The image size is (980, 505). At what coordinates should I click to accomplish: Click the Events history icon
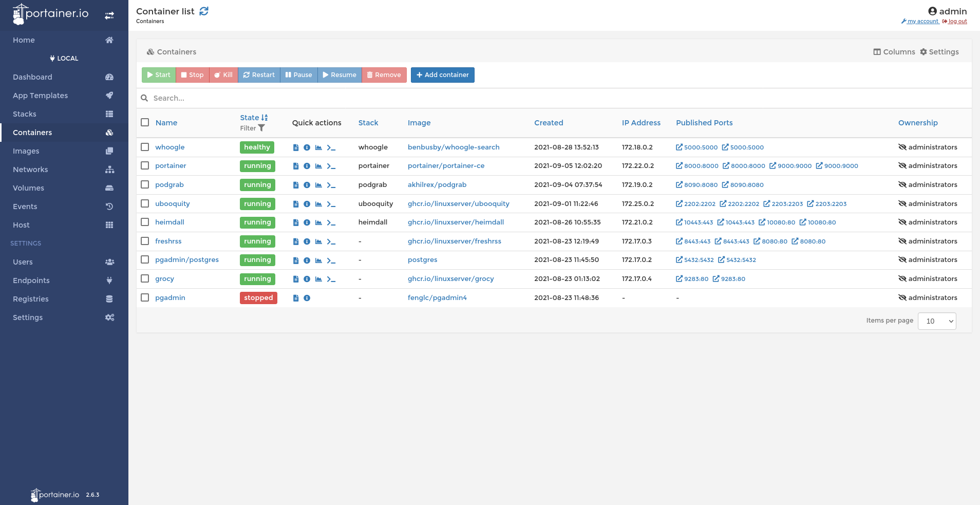point(109,207)
